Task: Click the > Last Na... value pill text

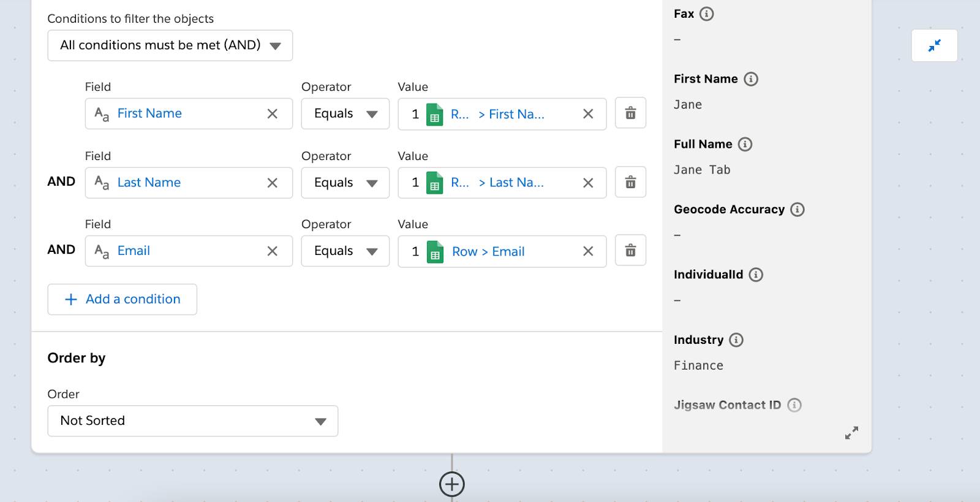Action: (x=511, y=183)
